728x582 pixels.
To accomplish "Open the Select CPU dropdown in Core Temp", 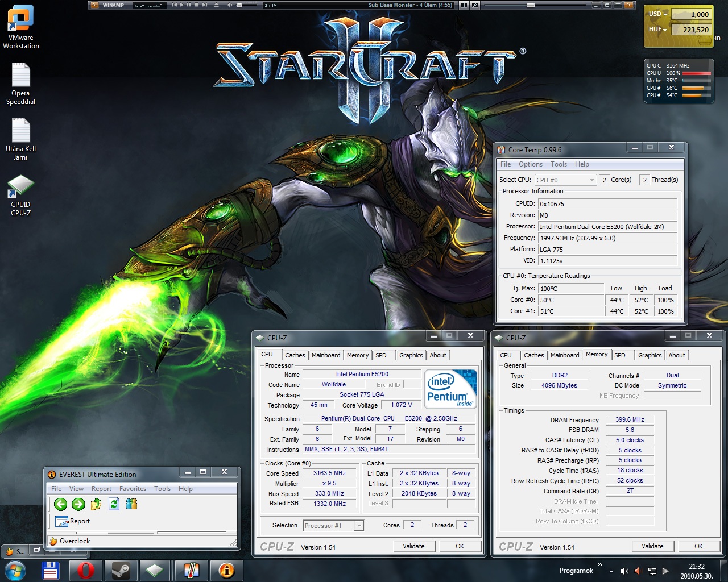I will coord(565,180).
